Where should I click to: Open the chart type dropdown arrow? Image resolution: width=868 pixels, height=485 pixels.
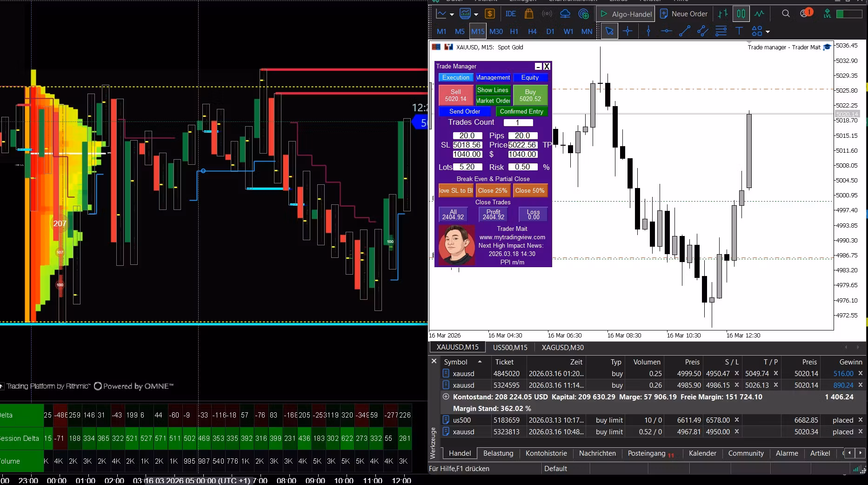click(x=452, y=14)
